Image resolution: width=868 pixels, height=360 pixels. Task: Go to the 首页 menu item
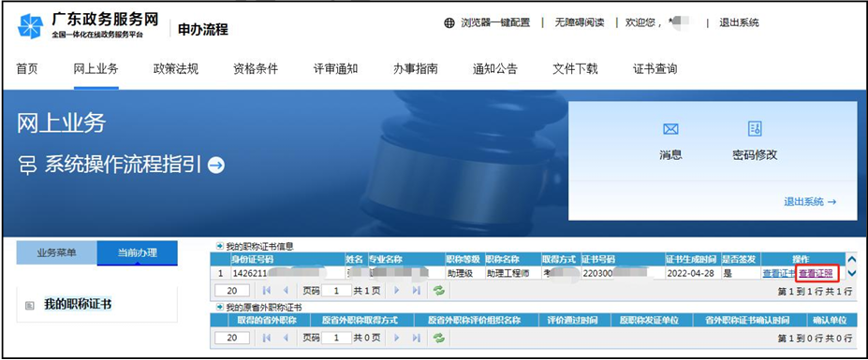(x=27, y=69)
